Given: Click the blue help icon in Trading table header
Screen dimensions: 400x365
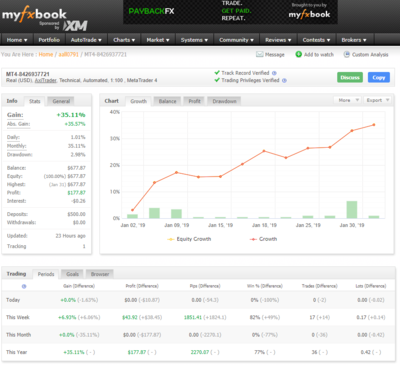Looking at the screenshot, I should click(24, 286).
